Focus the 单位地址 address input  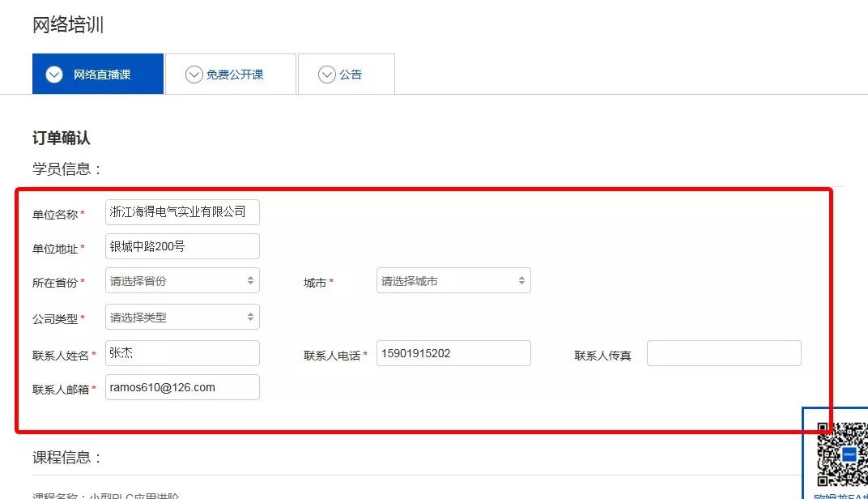point(182,246)
